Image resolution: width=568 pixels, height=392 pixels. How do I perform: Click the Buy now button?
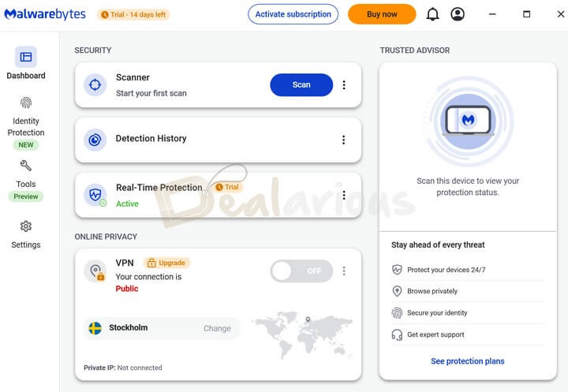tap(382, 14)
